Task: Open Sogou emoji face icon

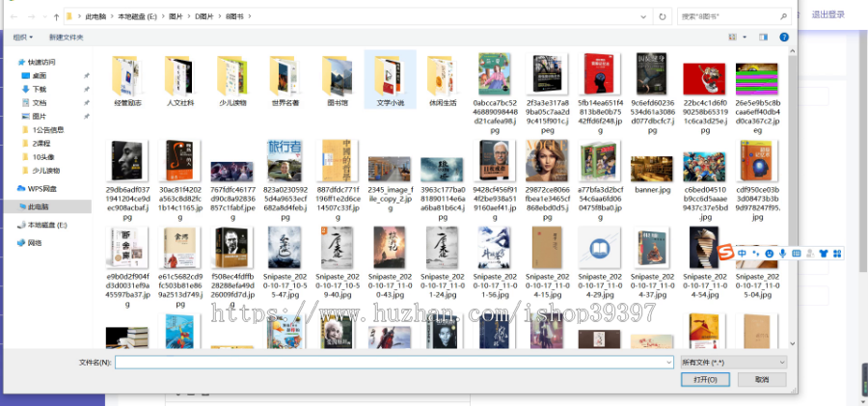Action: (x=769, y=253)
